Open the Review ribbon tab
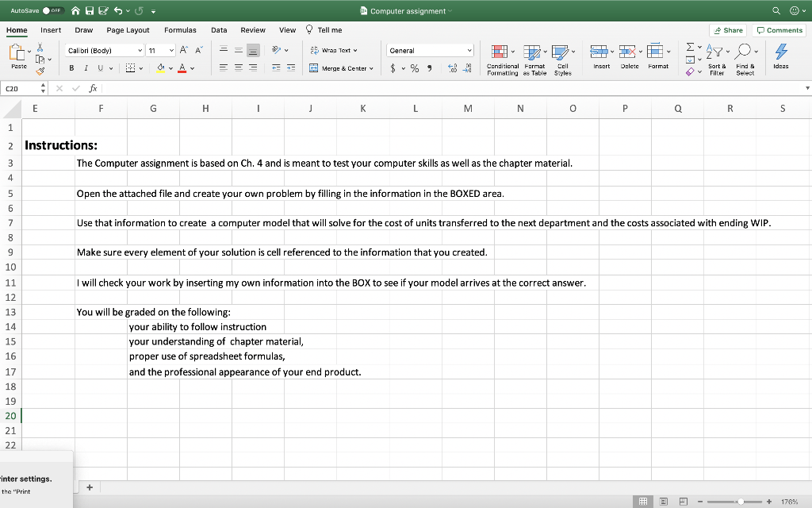The image size is (812, 508). [x=253, y=29]
